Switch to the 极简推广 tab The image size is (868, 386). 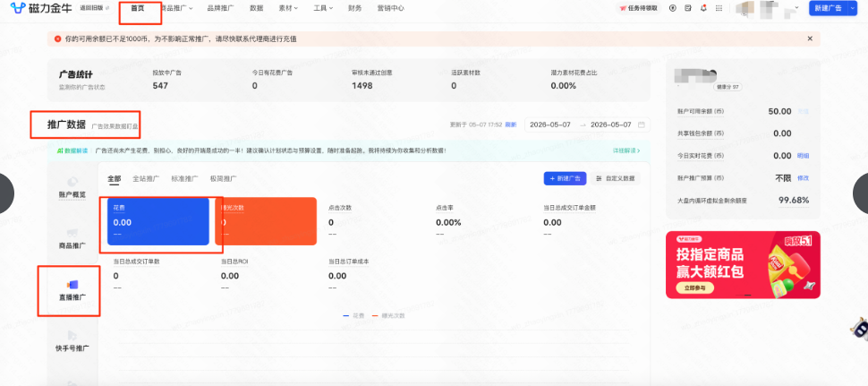[224, 178]
